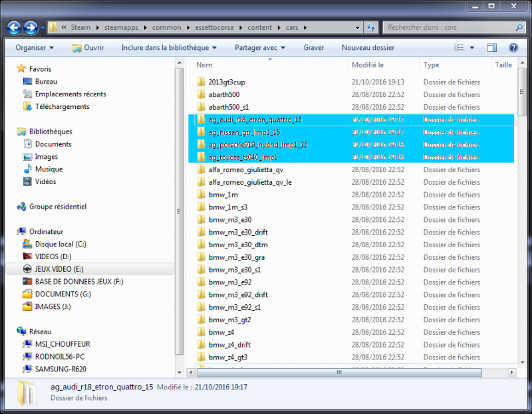Open recent locations dropdown beside Forward arrow
The image size is (532, 414).
click(x=43, y=27)
